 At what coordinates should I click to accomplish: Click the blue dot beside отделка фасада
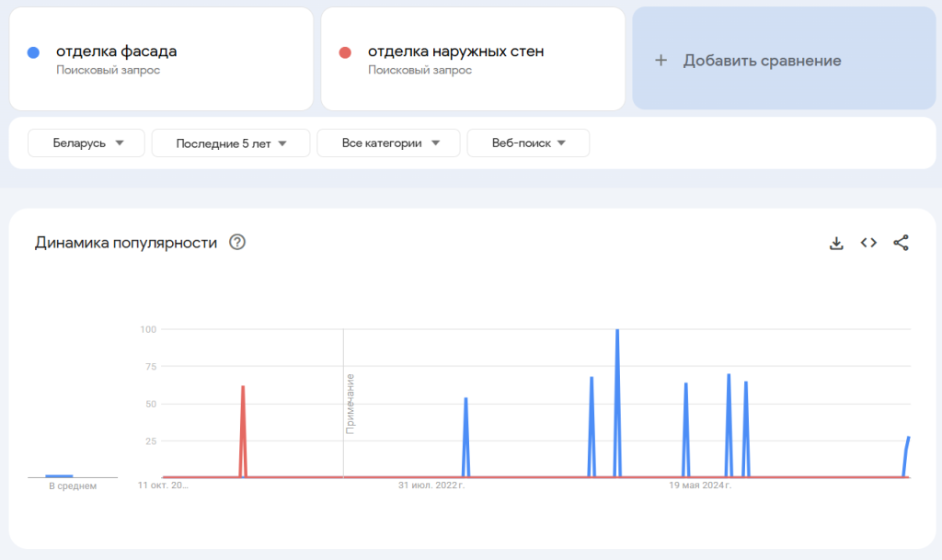click(33, 52)
